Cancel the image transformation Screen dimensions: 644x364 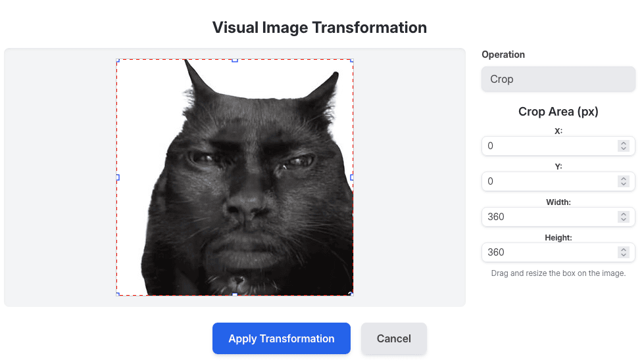point(393,338)
